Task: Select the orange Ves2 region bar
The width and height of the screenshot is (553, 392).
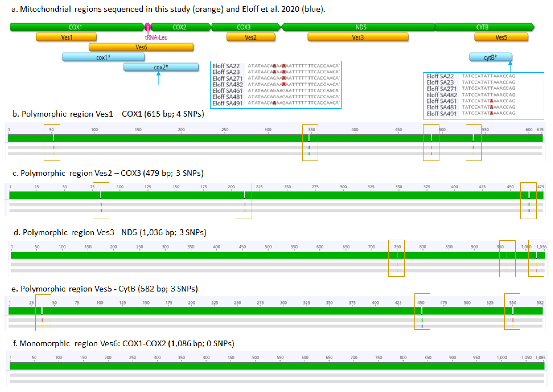Action: point(251,37)
